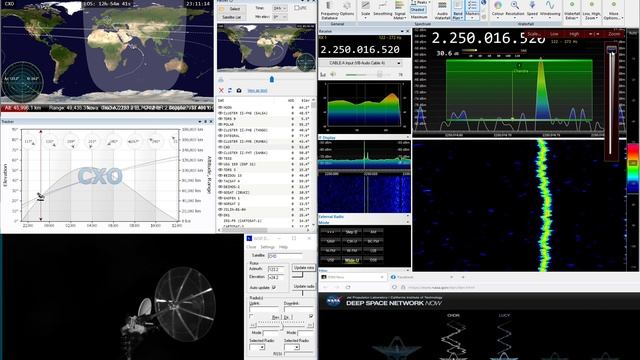Screen dimensions: 640x360
Task: Open the Close menu in rotor window
Action: click(x=251, y=247)
